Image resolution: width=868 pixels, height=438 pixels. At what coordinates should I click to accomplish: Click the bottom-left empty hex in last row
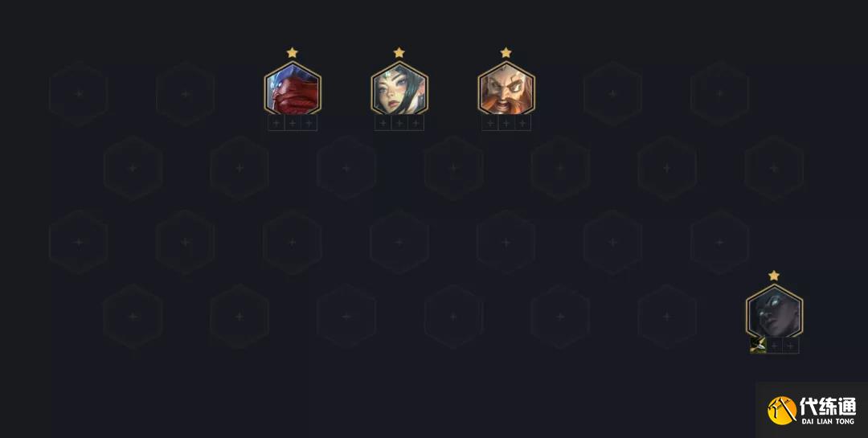[133, 317]
